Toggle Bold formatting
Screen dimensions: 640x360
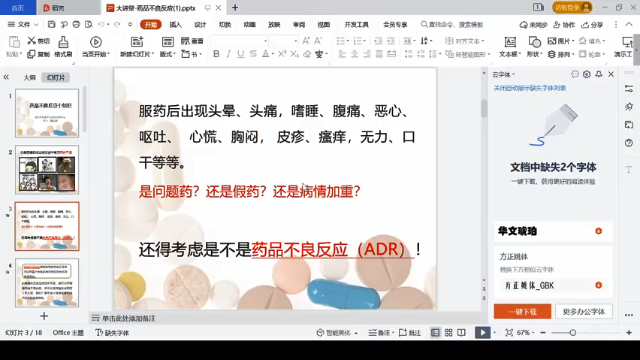pos(216,54)
